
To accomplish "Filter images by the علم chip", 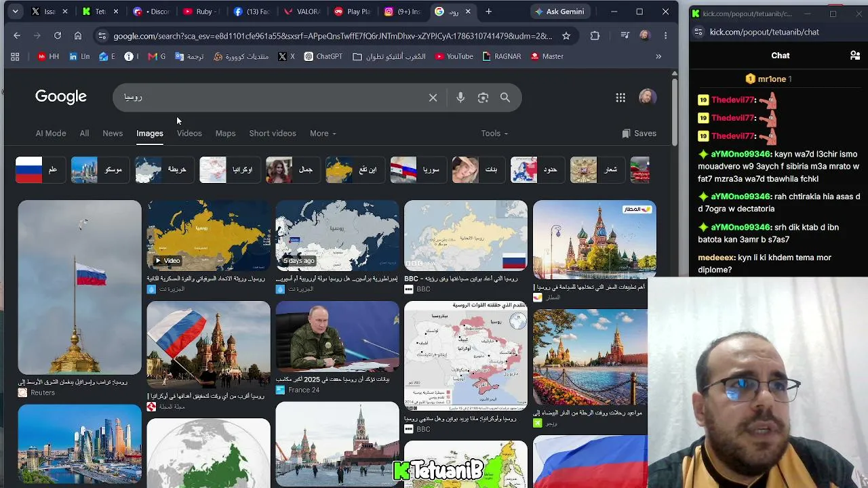I will click(40, 169).
